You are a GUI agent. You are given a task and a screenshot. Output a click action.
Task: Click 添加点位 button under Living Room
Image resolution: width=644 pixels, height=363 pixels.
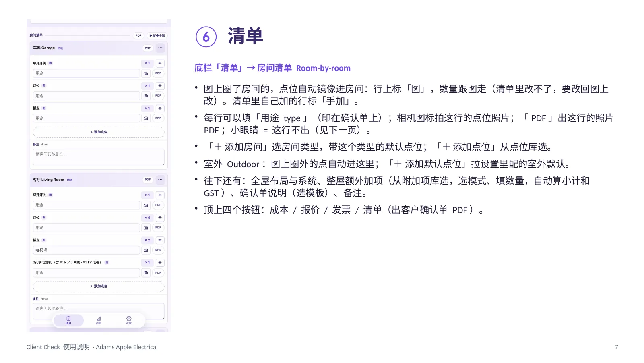pyautogui.click(x=99, y=286)
